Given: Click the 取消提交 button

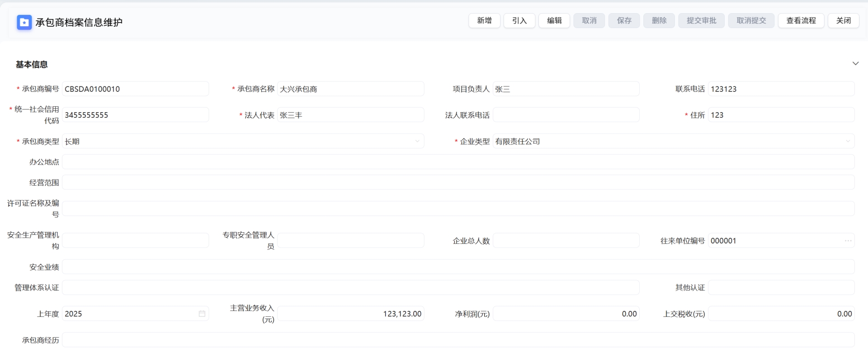Looking at the screenshot, I should (x=751, y=20).
